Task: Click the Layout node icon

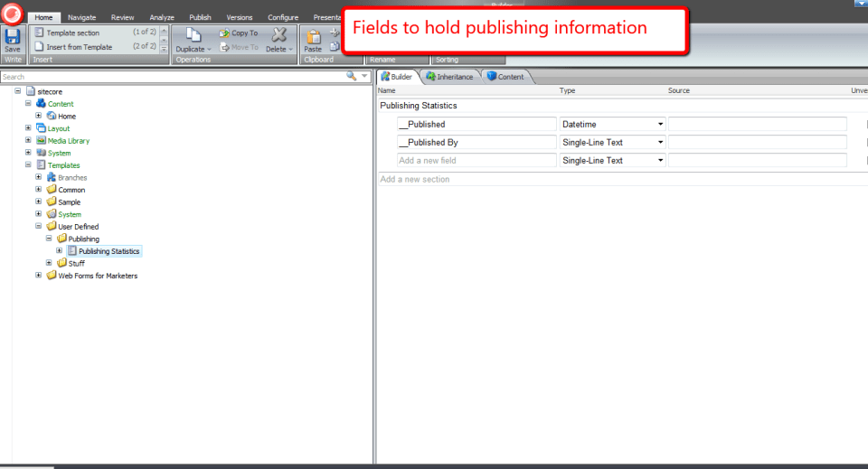Action: (41, 128)
